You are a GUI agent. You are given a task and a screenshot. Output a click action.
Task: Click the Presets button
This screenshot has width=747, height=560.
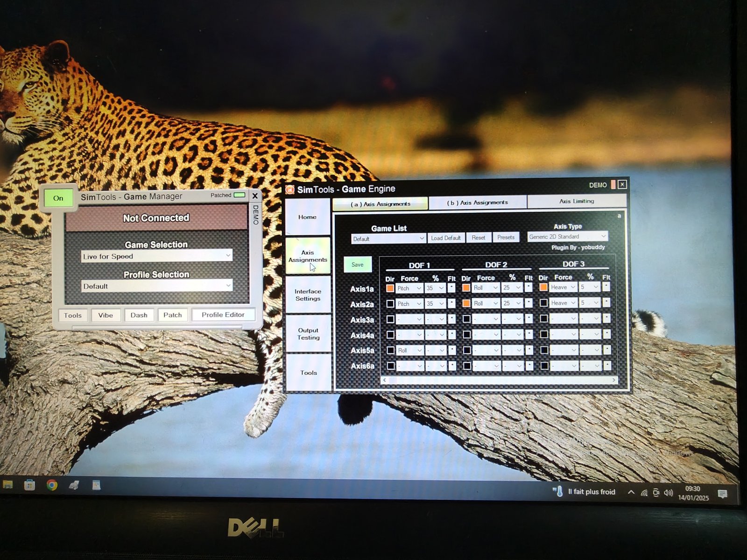coord(506,237)
